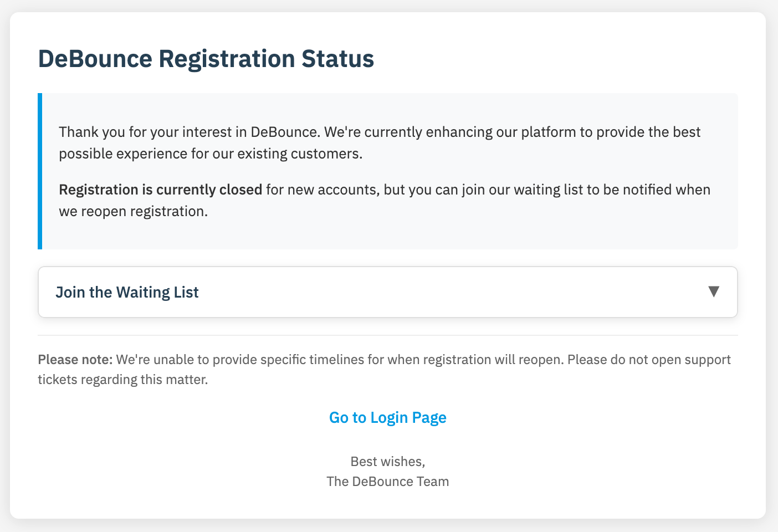Click the "we reopen registration." text line
778x532 pixels.
click(x=133, y=211)
